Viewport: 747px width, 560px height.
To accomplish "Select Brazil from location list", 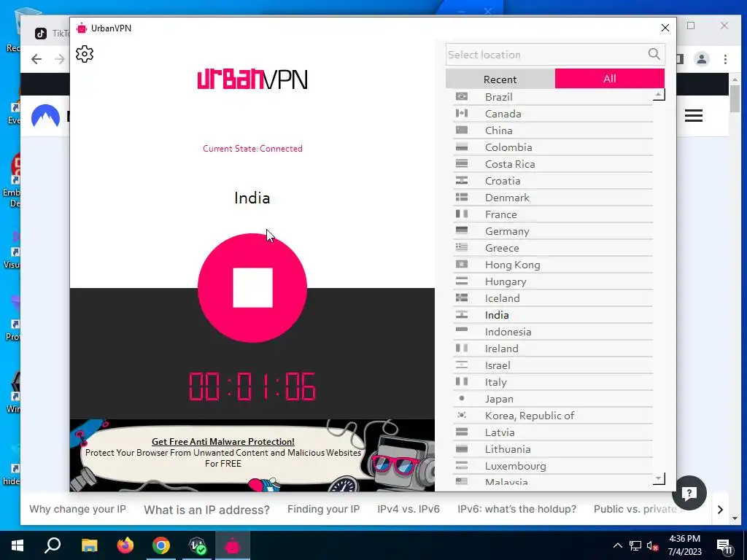I will coord(553,97).
